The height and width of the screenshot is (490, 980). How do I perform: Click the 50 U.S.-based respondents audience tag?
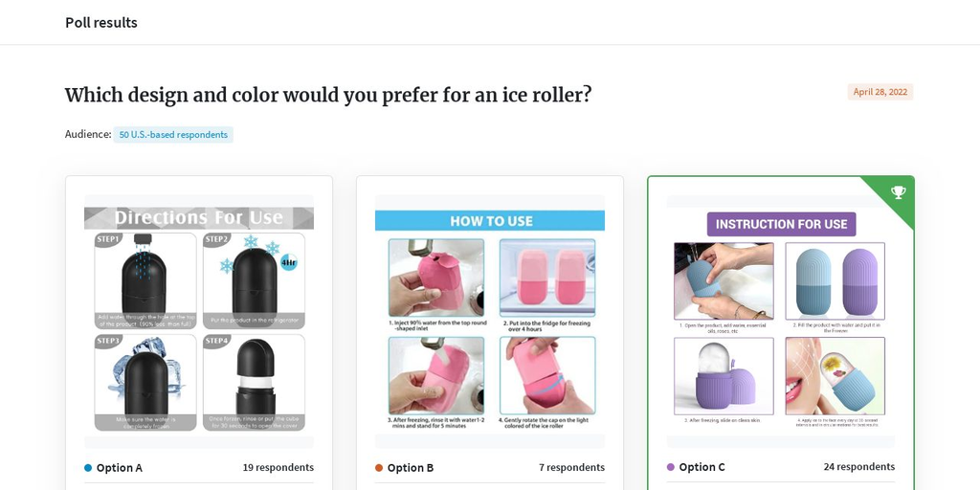173,134
